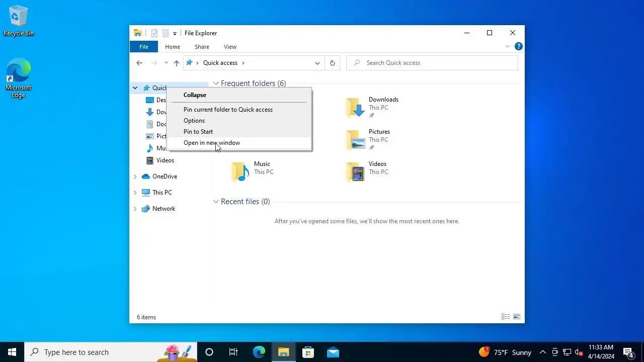Open volume control in system tray
This screenshot has height=362, width=644.
pos(579,352)
